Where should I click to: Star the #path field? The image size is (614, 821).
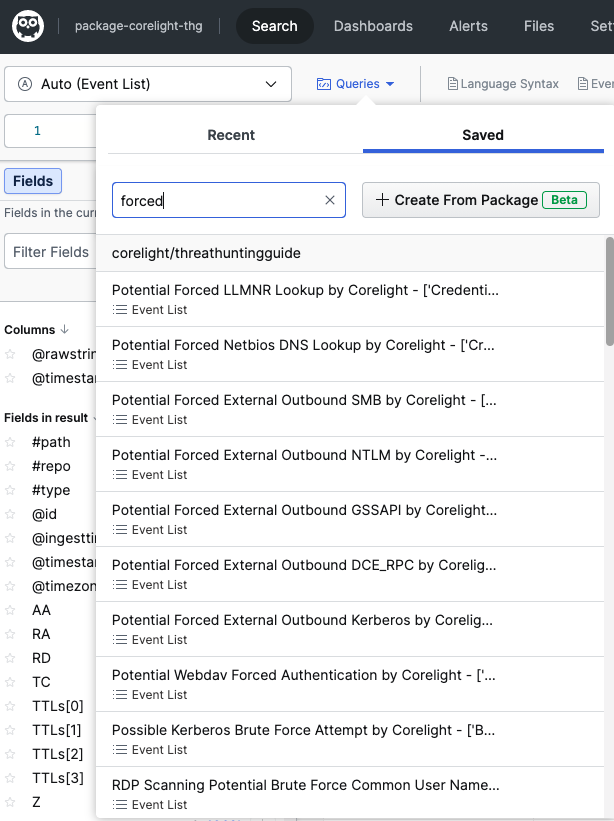pyautogui.click(x=10, y=442)
